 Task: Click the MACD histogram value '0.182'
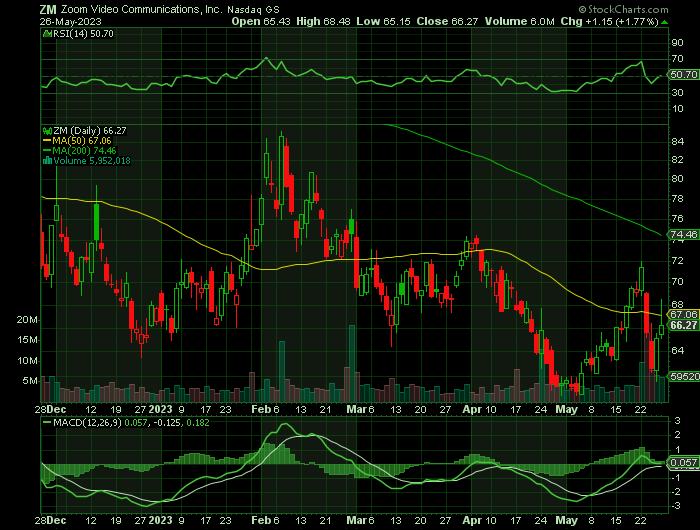point(198,422)
